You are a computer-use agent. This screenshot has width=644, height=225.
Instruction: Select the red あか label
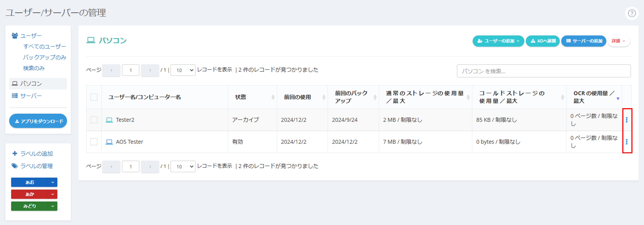(30, 194)
